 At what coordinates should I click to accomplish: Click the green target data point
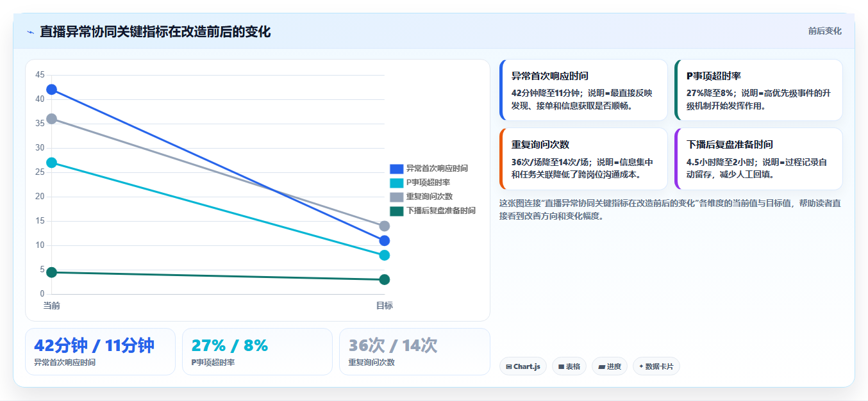pyautogui.click(x=385, y=279)
